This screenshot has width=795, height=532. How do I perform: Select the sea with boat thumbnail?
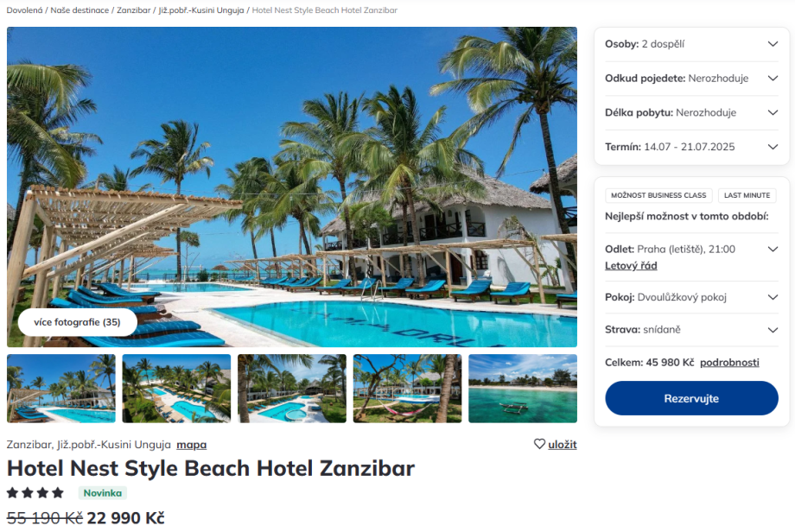click(523, 389)
